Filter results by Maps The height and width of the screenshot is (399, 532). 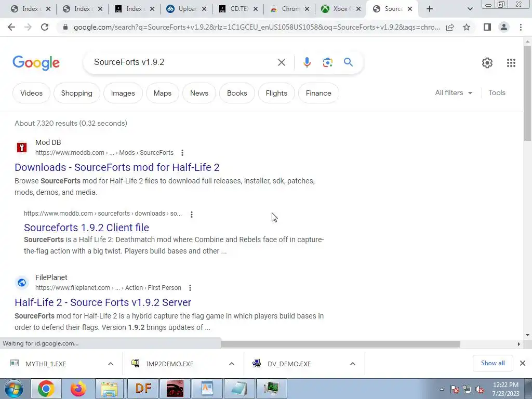[x=163, y=93]
